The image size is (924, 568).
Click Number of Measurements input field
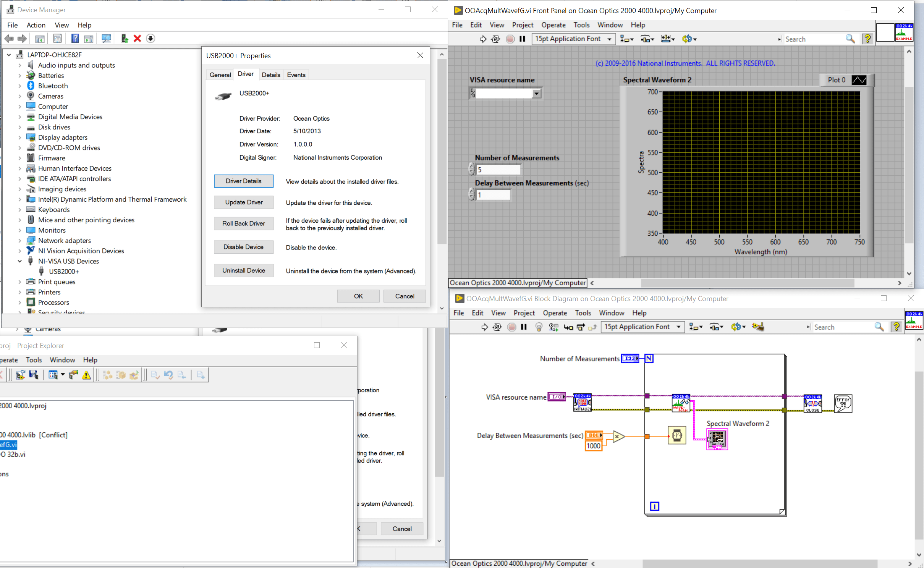tap(498, 170)
